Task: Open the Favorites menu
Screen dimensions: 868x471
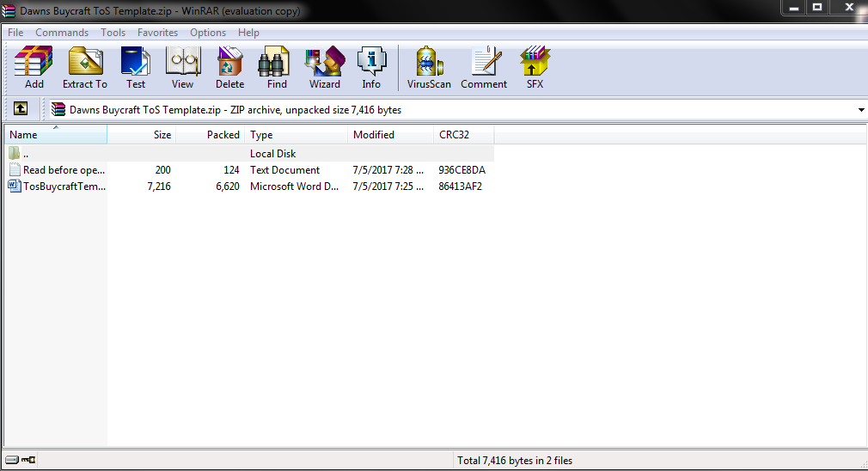Action: (158, 33)
